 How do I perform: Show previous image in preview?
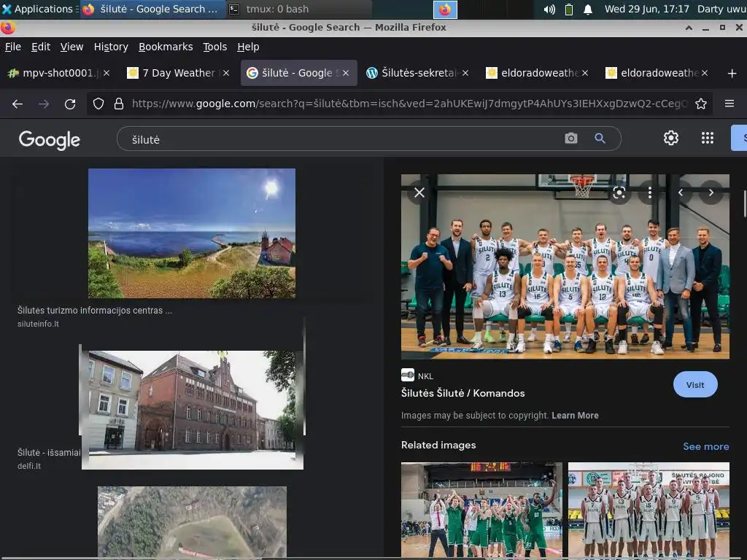[681, 192]
